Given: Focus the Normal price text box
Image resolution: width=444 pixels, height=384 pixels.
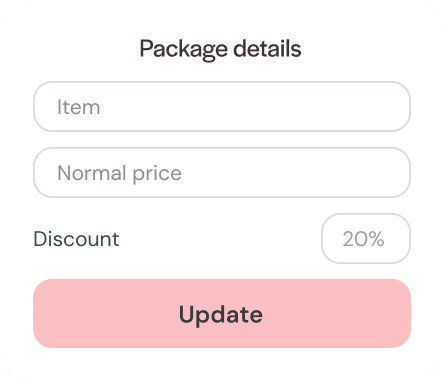Looking at the screenshot, I should pos(222,173).
